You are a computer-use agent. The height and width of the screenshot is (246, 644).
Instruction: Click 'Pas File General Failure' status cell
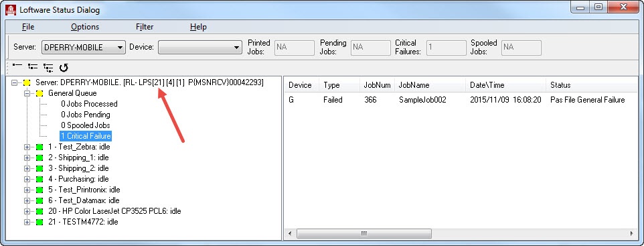pos(587,100)
